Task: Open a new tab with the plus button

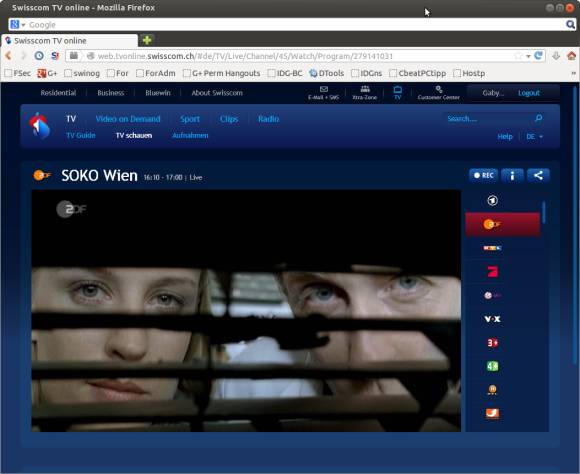Action: click(x=147, y=40)
